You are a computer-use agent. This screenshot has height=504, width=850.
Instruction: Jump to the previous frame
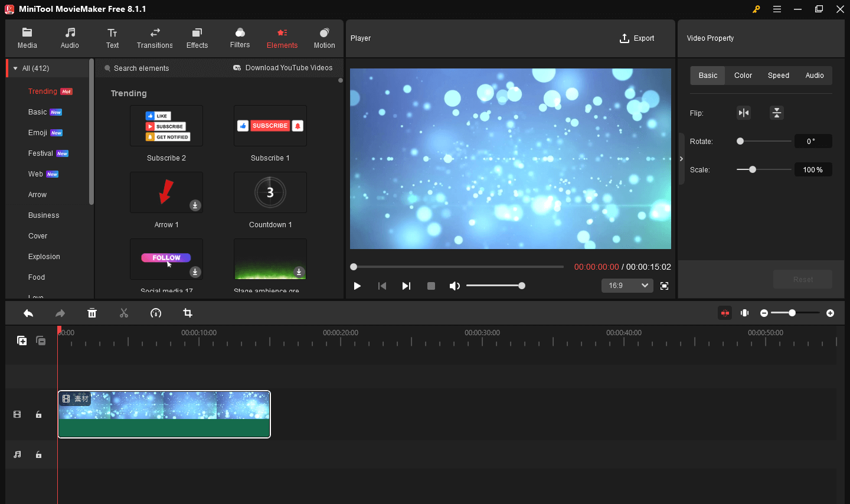(x=382, y=286)
